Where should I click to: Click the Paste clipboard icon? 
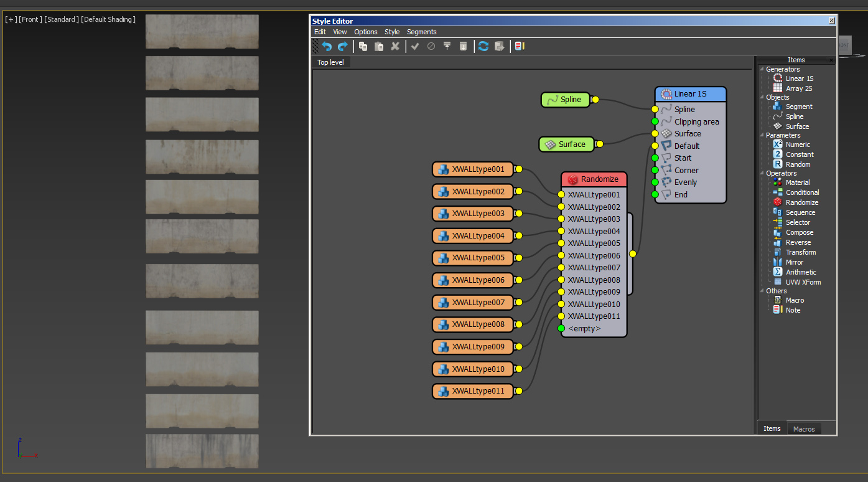point(378,47)
